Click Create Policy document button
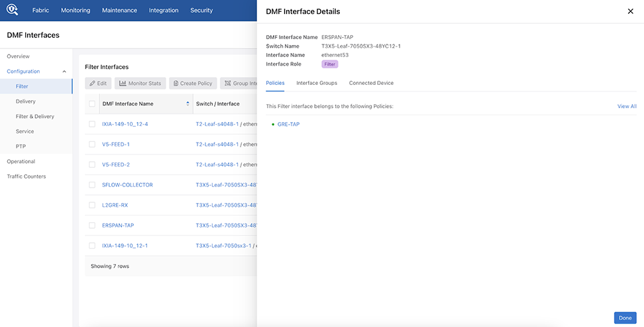Viewport: 644px width, 327px height. point(192,84)
